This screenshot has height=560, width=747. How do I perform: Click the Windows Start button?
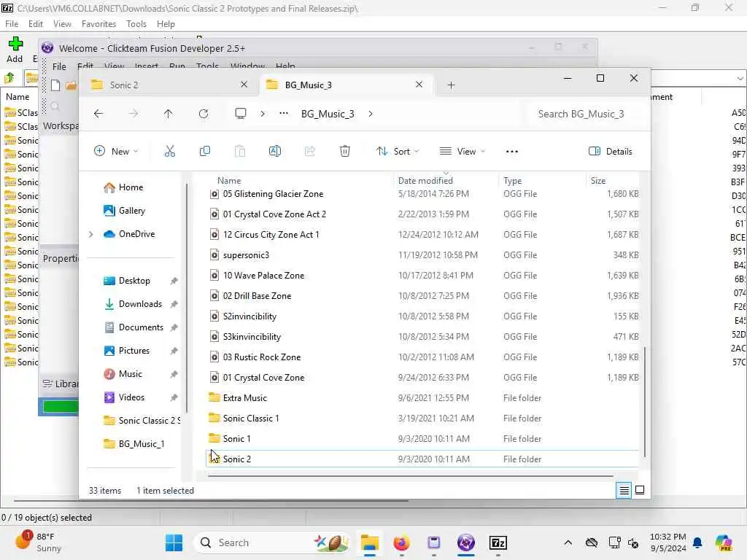pyautogui.click(x=174, y=542)
